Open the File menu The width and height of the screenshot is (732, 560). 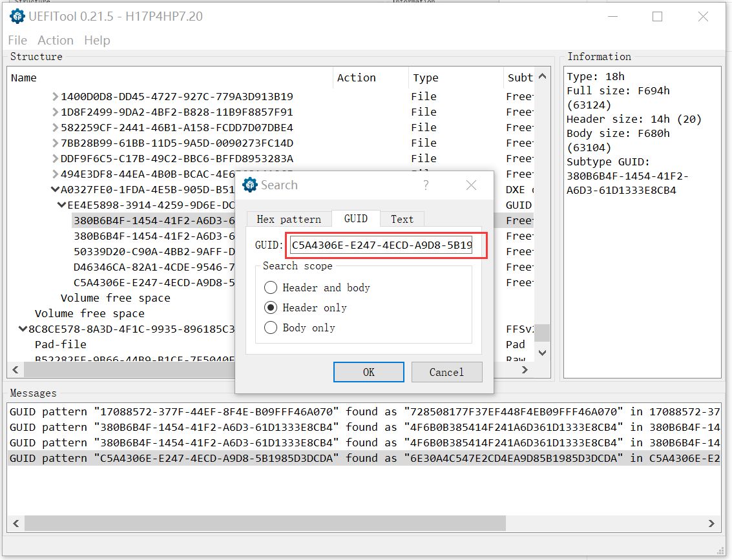pos(17,40)
